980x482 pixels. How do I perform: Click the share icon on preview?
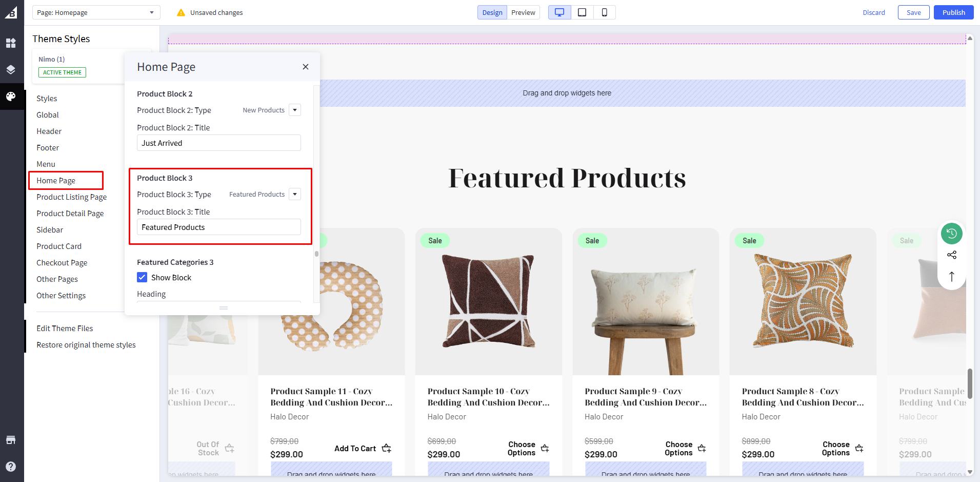click(x=951, y=255)
